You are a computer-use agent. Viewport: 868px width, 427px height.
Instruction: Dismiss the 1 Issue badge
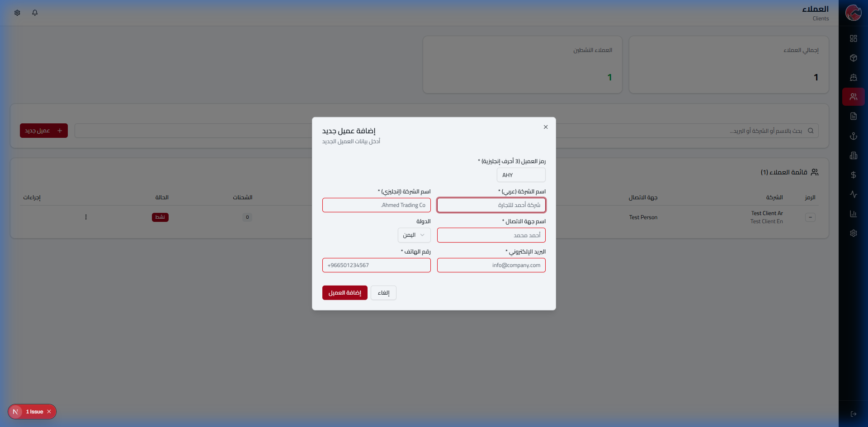pyautogui.click(x=49, y=412)
